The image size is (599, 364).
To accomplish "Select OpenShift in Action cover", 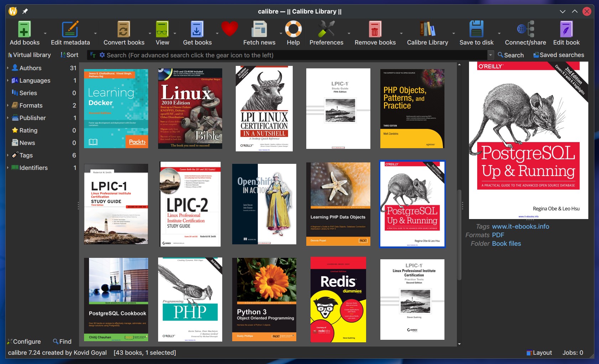I will point(264,204).
